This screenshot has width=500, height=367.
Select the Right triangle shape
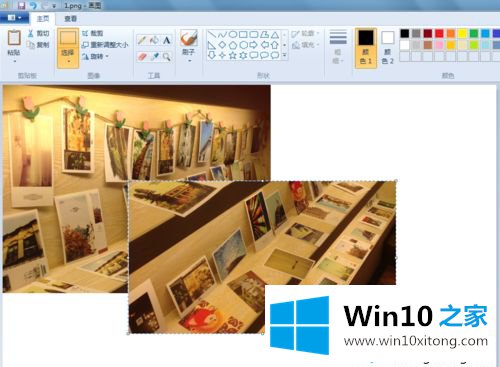coord(212,45)
